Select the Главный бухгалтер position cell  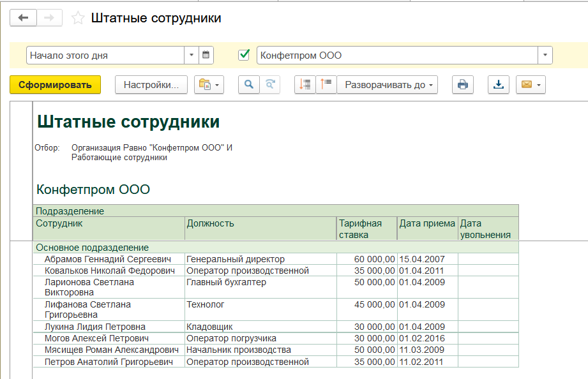pyautogui.click(x=260, y=287)
